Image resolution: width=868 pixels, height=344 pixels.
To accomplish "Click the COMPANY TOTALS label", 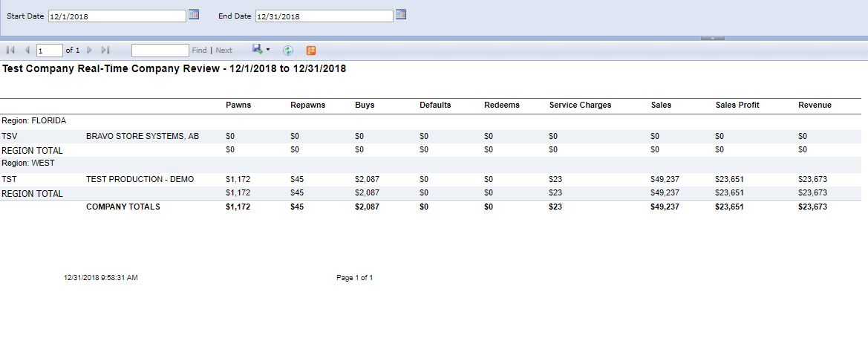I will [123, 207].
